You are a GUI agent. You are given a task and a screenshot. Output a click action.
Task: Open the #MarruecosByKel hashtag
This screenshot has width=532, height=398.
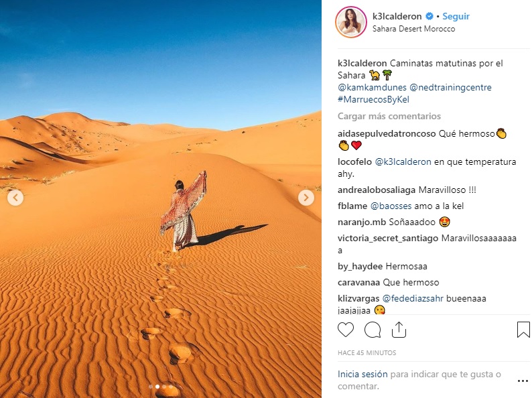[x=373, y=99]
